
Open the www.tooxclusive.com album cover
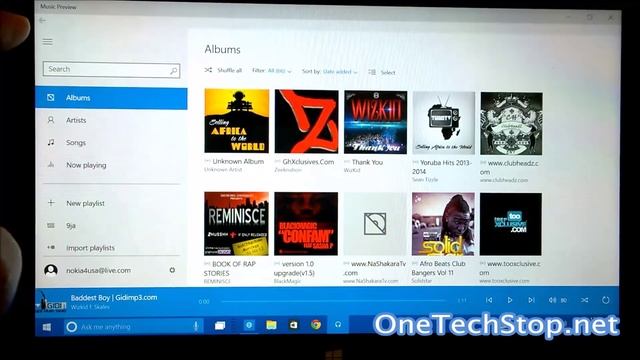[x=511, y=224]
